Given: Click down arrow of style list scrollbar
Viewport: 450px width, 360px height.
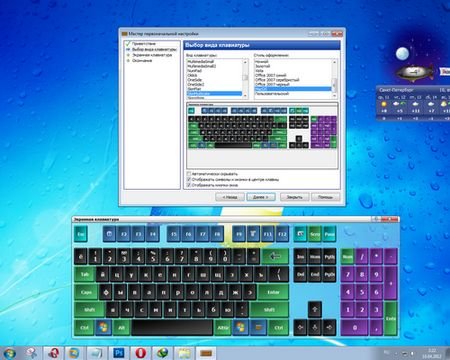Looking at the screenshot, I should click(x=334, y=96).
